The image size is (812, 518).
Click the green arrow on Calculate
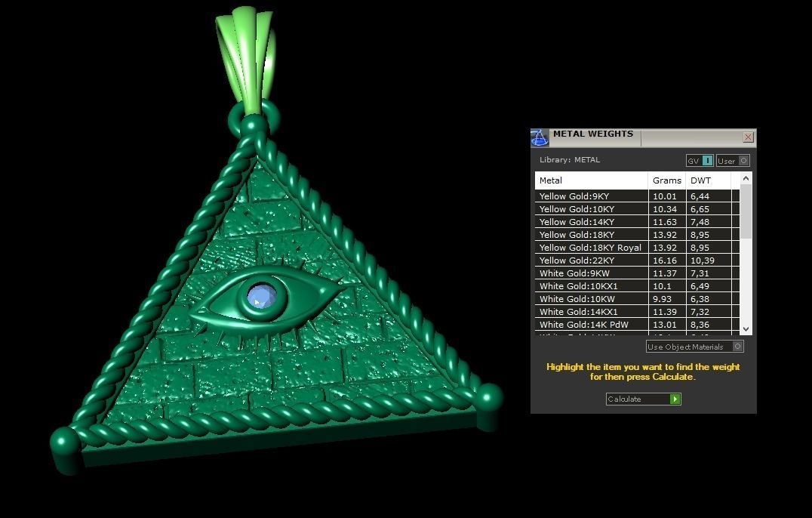tap(674, 399)
